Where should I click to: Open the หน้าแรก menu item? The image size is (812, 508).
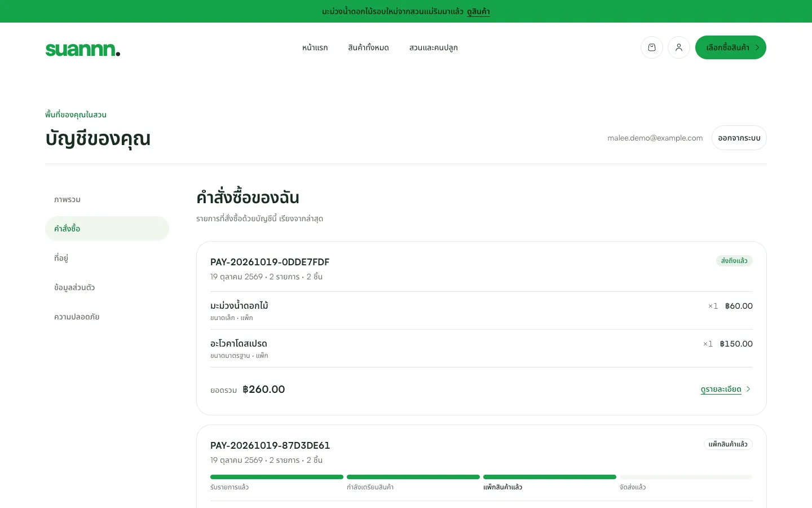click(315, 47)
